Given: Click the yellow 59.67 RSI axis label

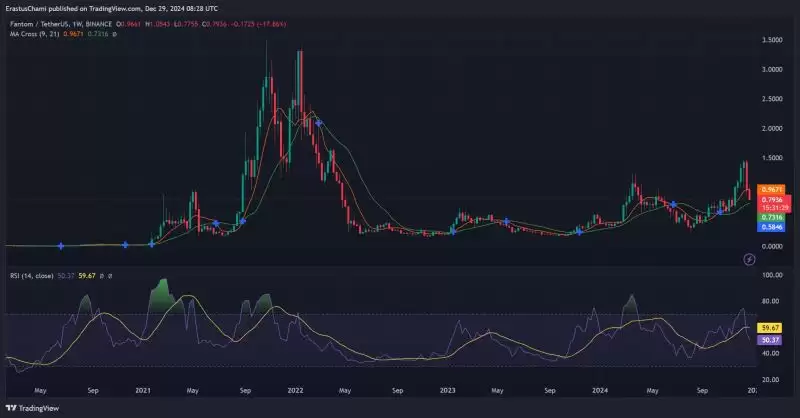Looking at the screenshot, I should [770, 327].
